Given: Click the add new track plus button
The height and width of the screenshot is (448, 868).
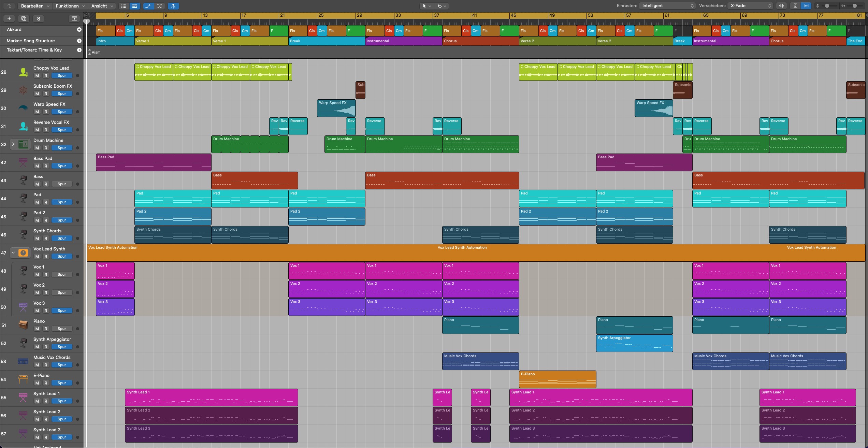Looking at the screenshot, I should click(9, 18).
